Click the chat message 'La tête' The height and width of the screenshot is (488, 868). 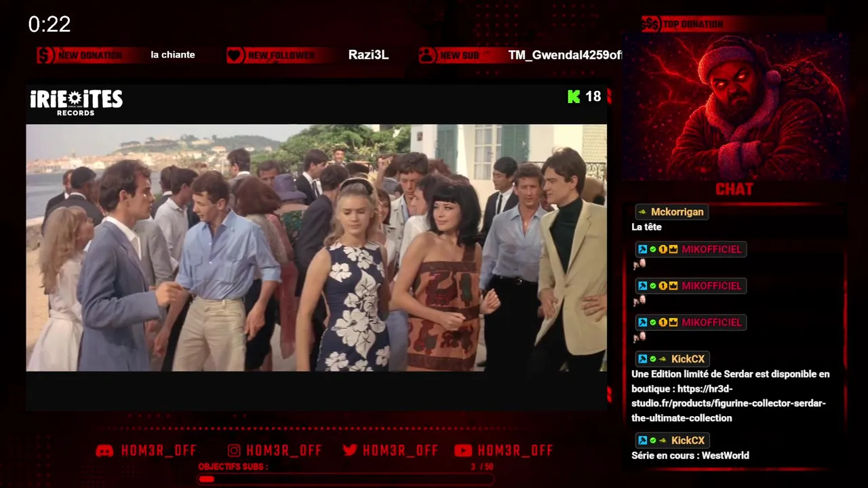click(x=646, y=227)
